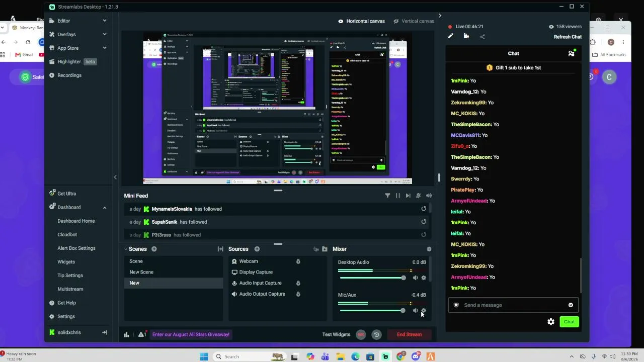Open Desktop Audio settings gear
Screen dimensions: 644x362
tap(424, 278)
